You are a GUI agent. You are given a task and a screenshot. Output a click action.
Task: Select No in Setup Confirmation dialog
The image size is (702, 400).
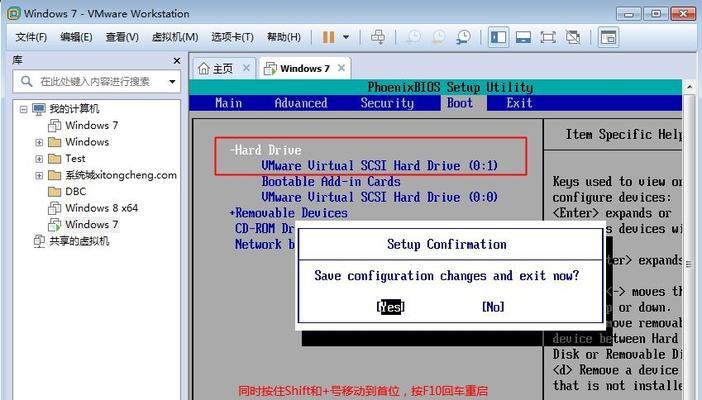click(493, 307)
